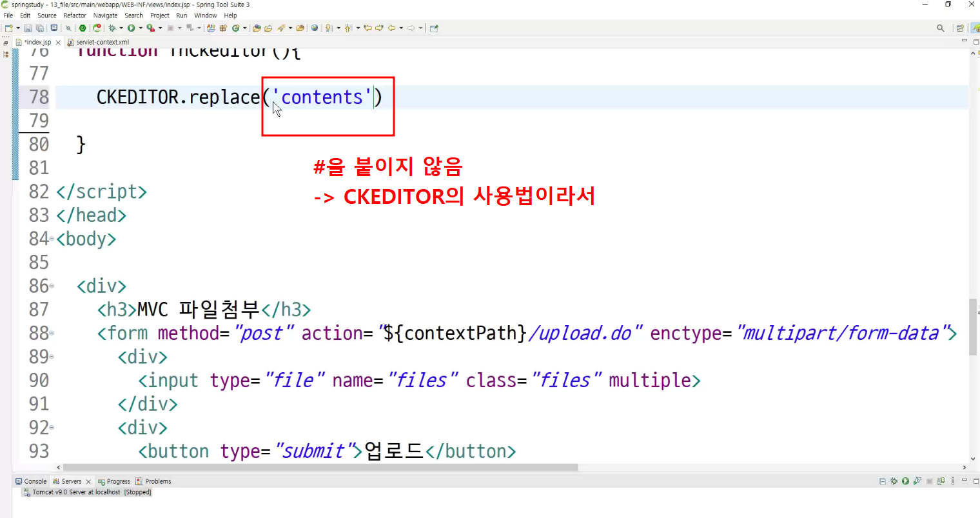Click the Open Type toolbar icon
This screenshot has height=518, width=980.
[257, 28]
